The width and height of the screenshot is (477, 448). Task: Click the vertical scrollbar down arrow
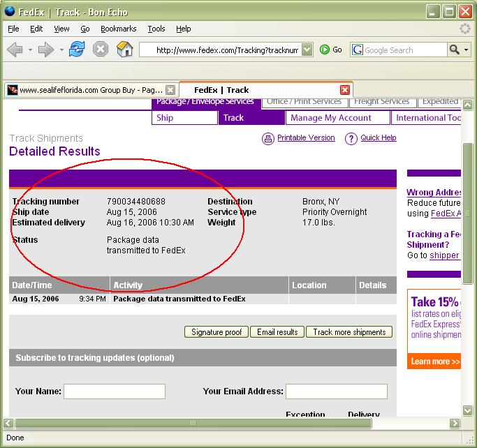467,410
